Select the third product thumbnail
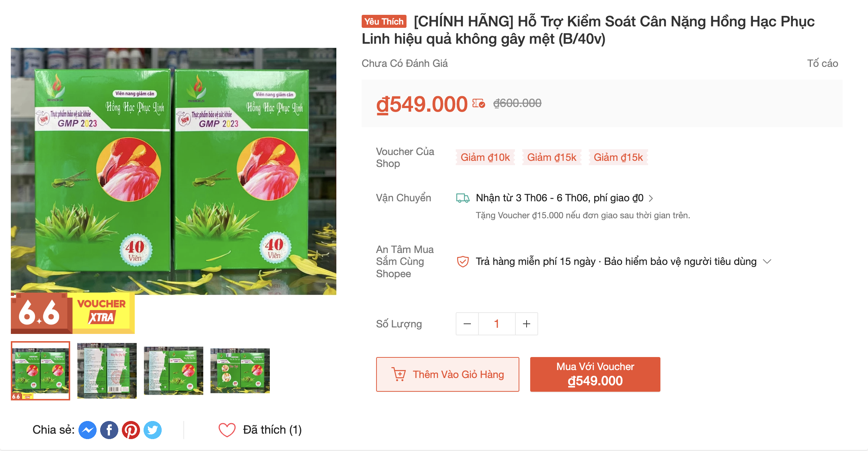The width and height of the screenshot is (868, 451). (x=174, y=371)
